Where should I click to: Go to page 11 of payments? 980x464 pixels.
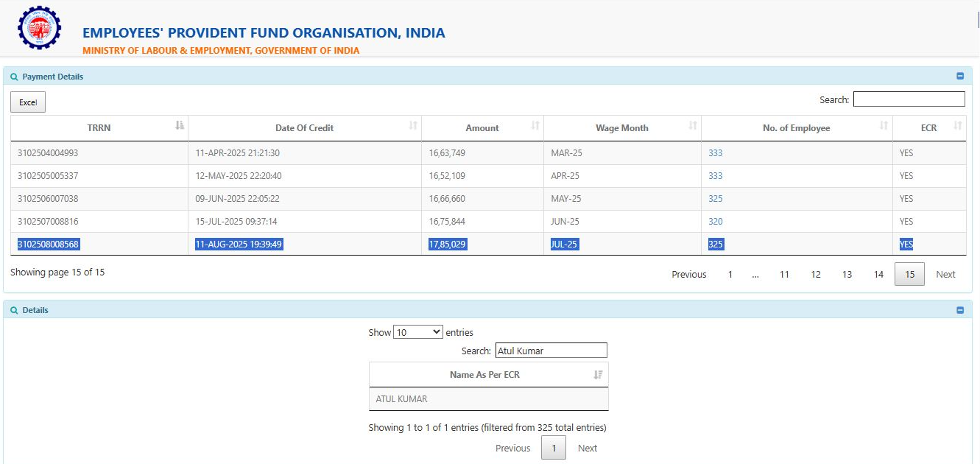[784, 274]
